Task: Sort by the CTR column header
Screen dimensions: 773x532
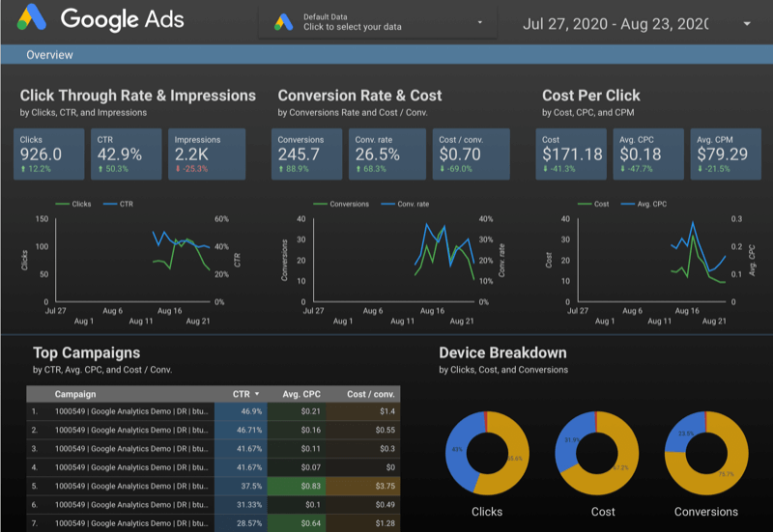Action: [241, 394]
